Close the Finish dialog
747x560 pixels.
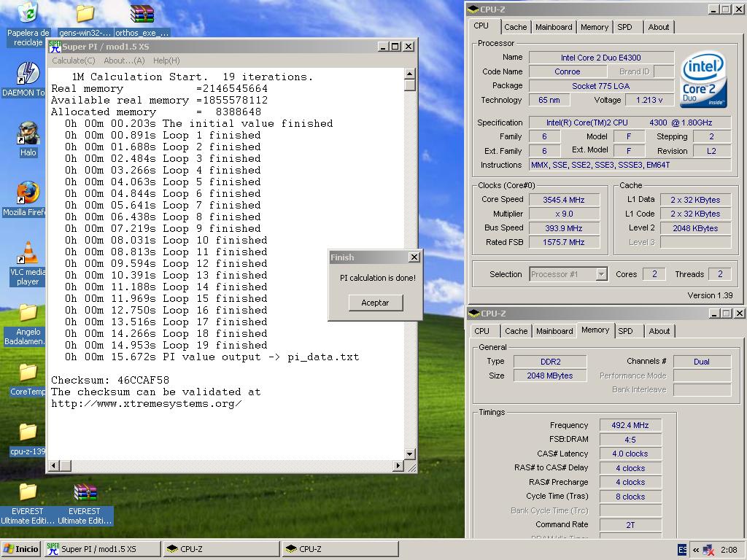414,257
